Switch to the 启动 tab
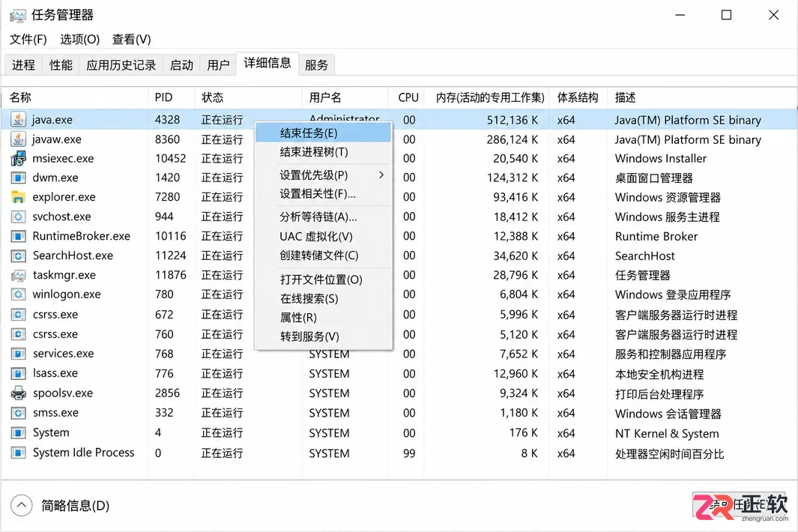This screenshot has width=798, height=532. coord(181,64)
